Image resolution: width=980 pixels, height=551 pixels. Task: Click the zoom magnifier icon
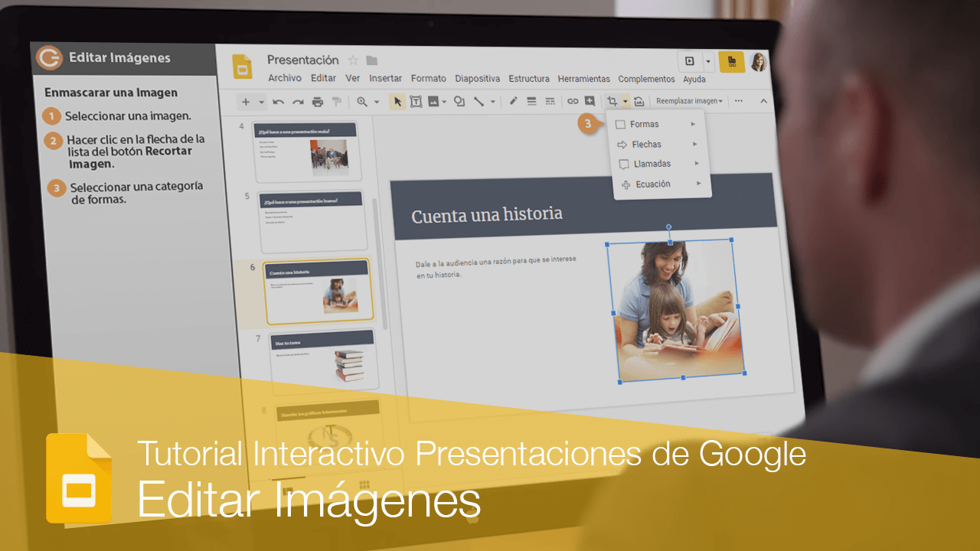click(x=362, y=102)
